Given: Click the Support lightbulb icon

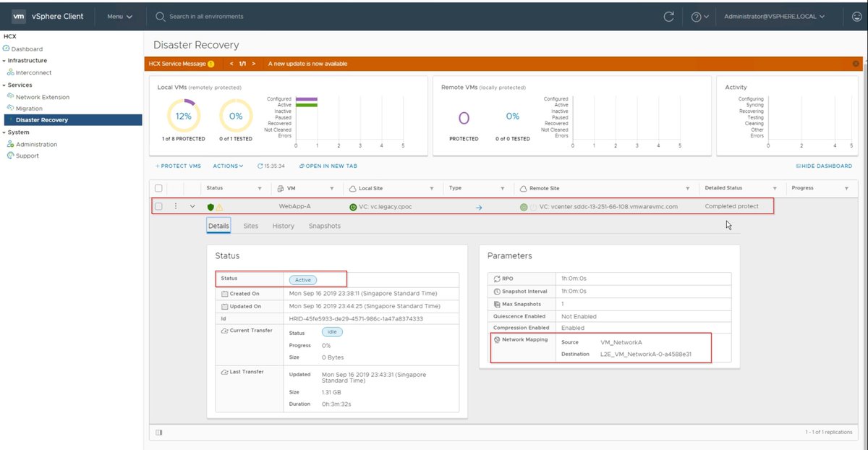Looking at the screenshot, I should [x=10, y=156].
